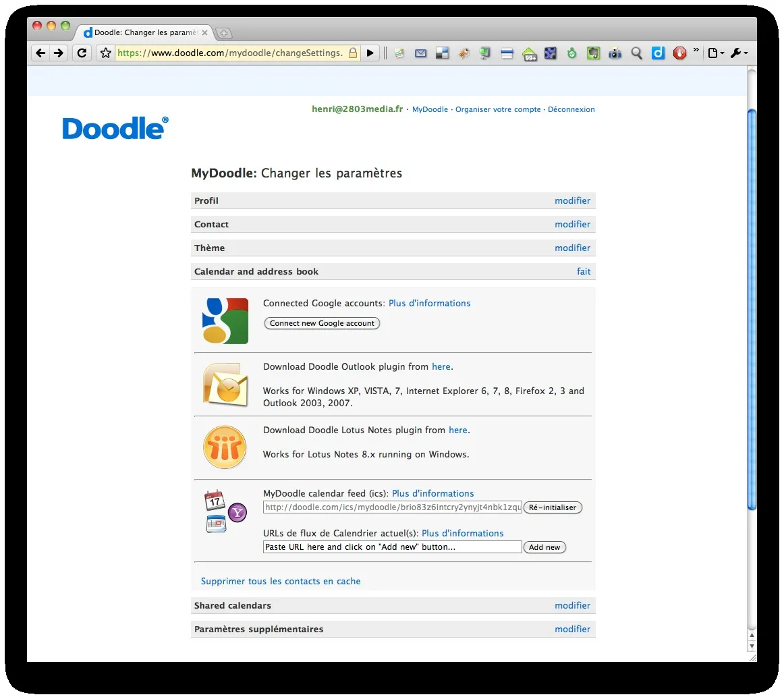Go forward with the browser forward arrow

59,53
